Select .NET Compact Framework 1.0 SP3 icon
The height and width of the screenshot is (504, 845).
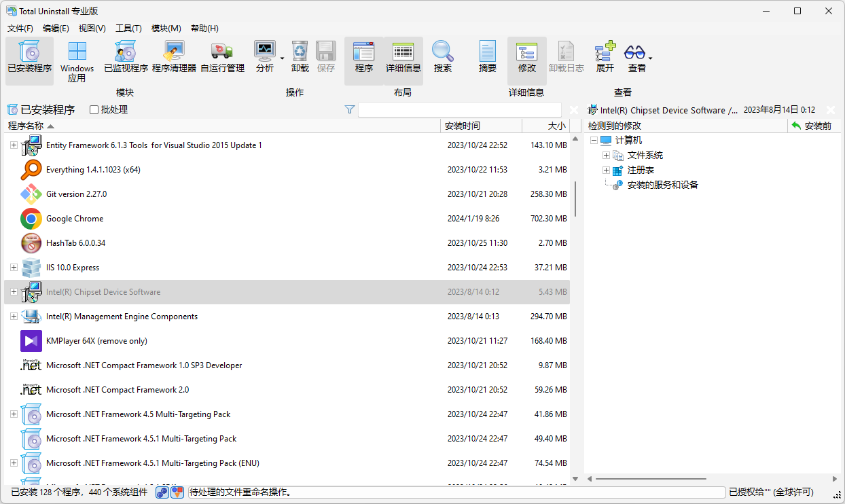31,365
